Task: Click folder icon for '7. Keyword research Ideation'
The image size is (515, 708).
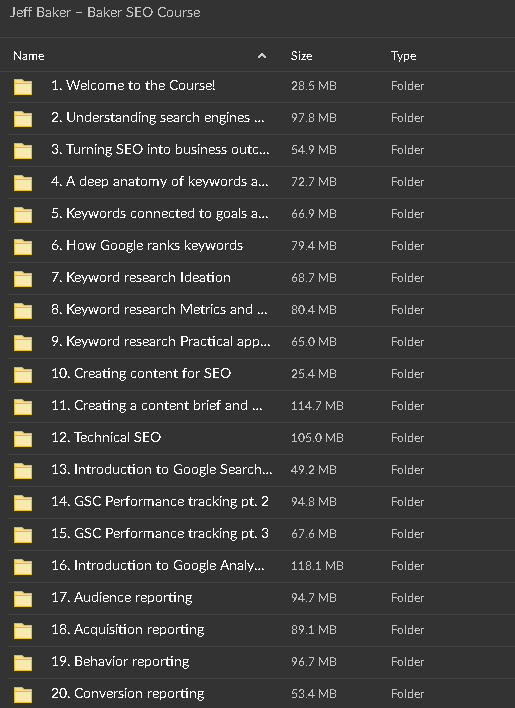Action: (23, 279)
